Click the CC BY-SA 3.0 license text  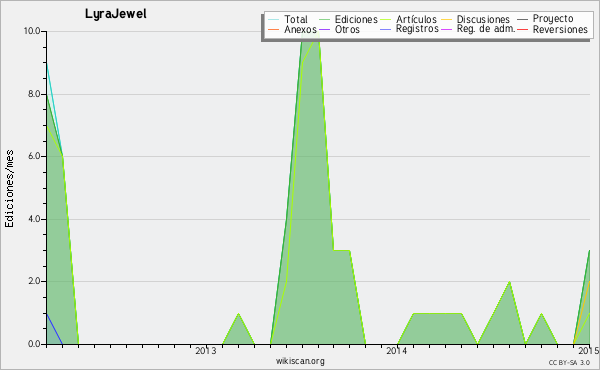[569, 362]
